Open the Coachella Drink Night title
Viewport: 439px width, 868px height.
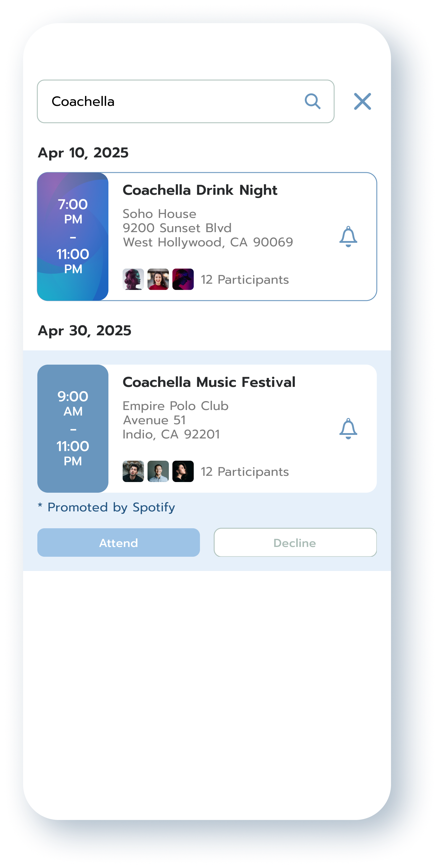point(200,190)
